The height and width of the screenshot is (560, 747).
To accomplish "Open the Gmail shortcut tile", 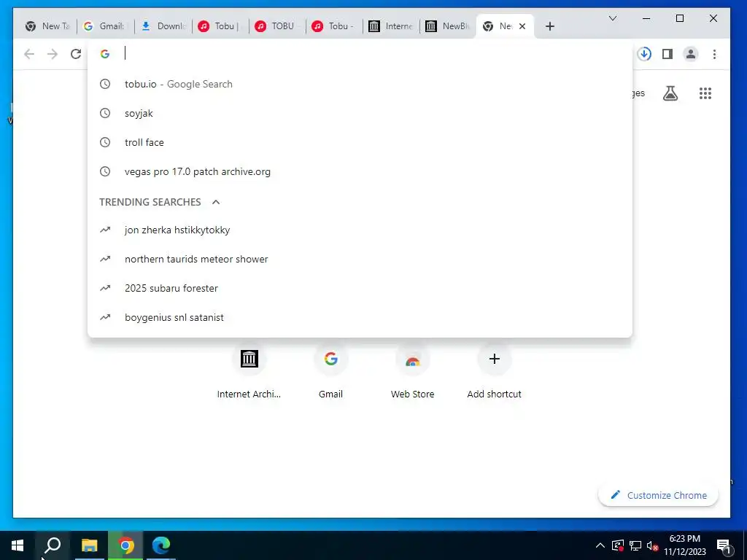I will [x=330, y=371].
